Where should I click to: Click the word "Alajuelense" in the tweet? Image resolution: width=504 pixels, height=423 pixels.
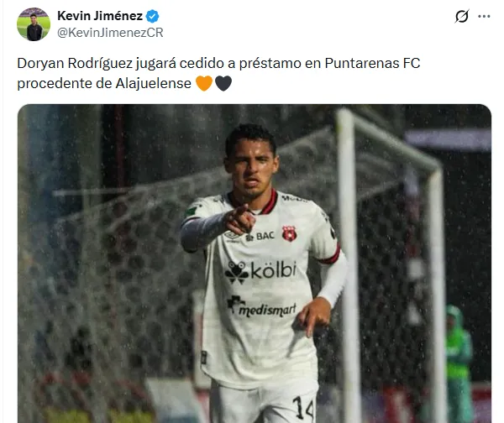click(x=154, y=83)
